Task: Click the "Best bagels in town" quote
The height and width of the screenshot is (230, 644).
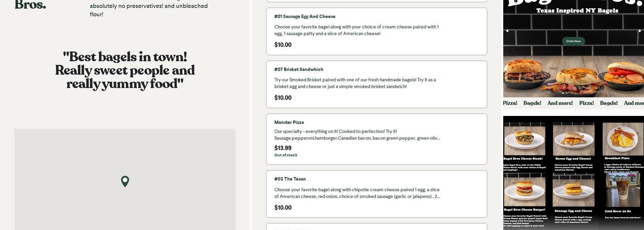Action: 125,70
